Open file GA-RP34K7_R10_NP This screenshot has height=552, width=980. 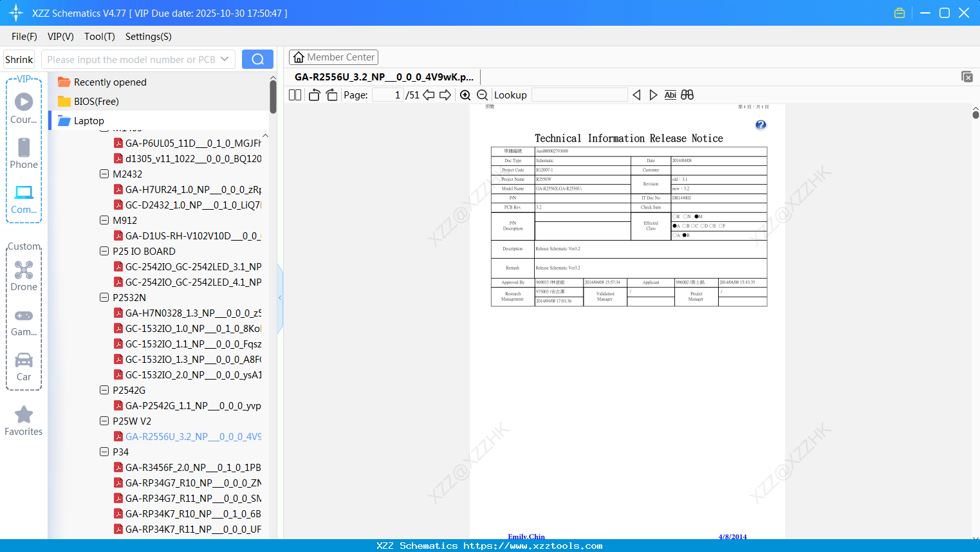click(187, 513)
